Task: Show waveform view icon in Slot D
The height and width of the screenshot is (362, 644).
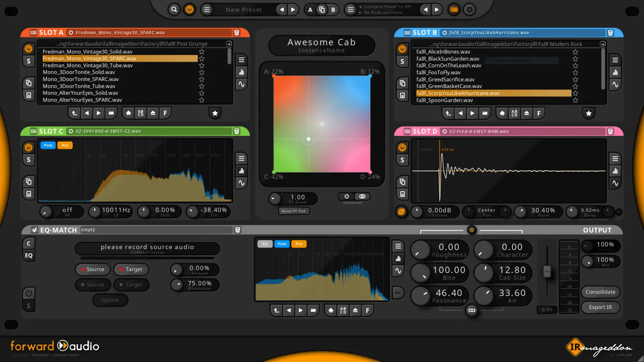Action: (x=615, y=183)
